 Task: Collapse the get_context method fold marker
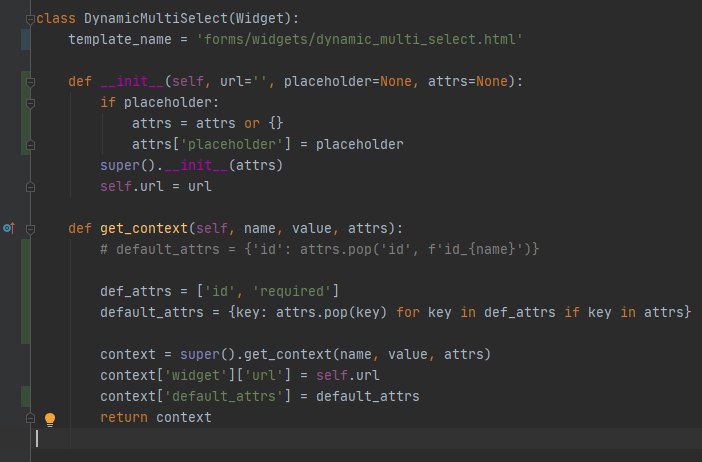(30, 230)
